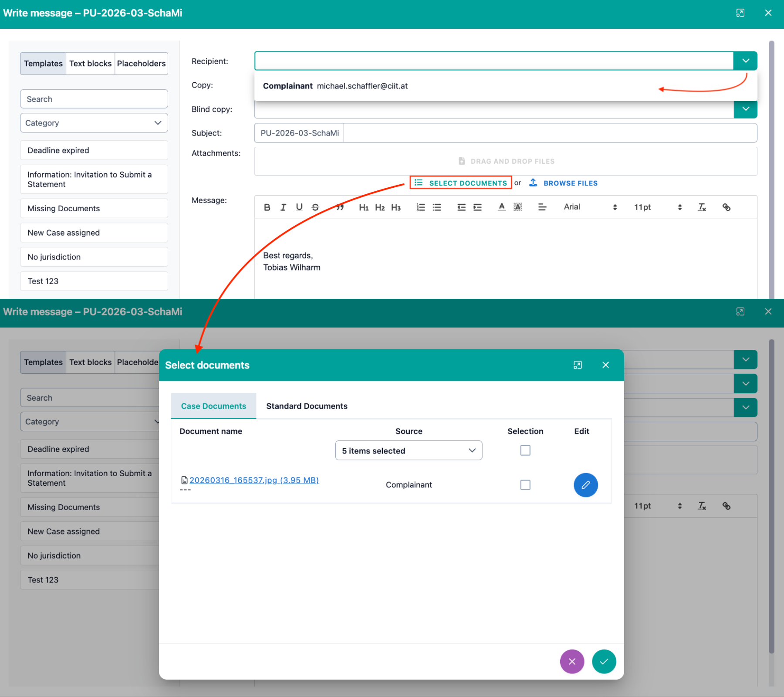Increase the indent in the message editor
The width and height of the screenshot is (784, 697).
pos(477,207)
